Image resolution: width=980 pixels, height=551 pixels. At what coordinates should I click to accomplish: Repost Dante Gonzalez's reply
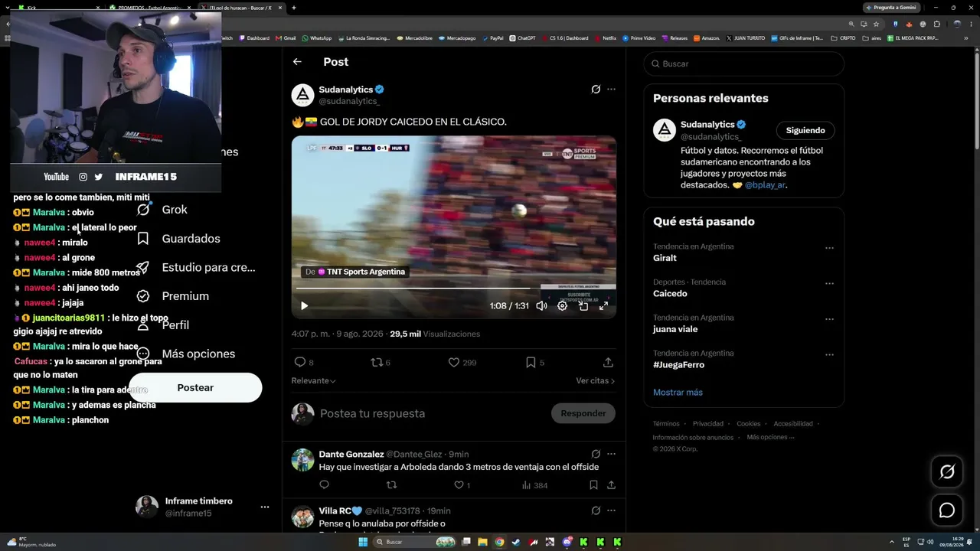tap(391, 485)
